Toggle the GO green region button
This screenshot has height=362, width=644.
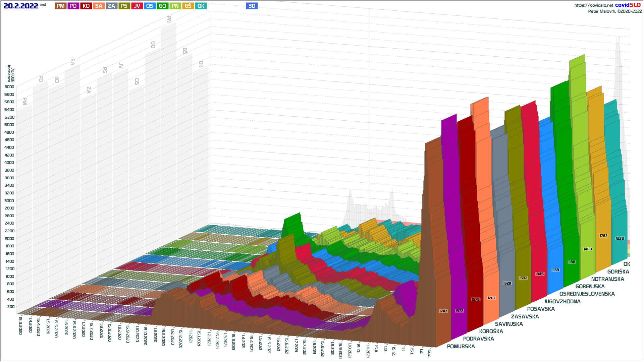point(162,6)
